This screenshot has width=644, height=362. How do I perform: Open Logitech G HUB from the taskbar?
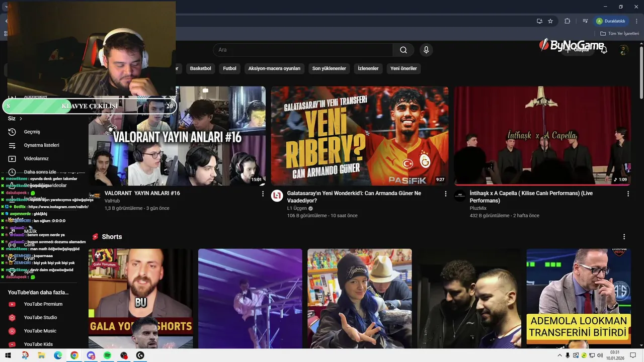pyautogui.click(x=140, y=355)
